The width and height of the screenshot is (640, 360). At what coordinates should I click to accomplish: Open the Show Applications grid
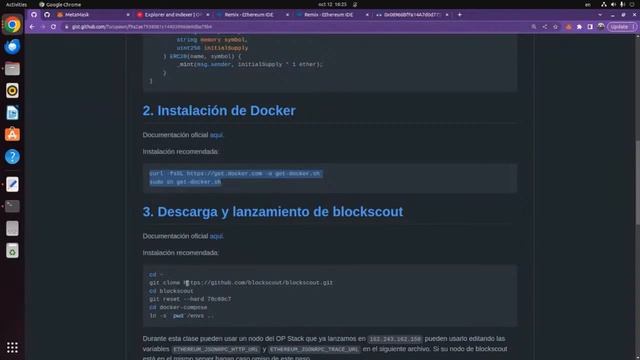coord(12,347)
